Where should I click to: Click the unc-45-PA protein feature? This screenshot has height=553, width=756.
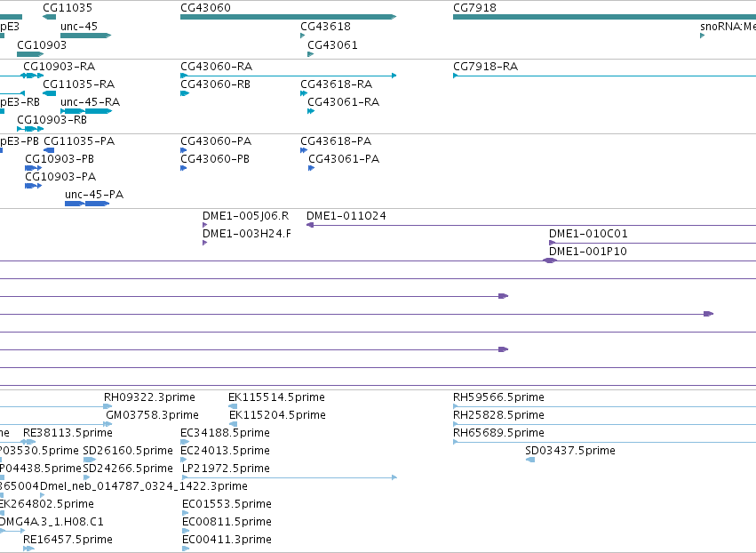pos(87,204)
